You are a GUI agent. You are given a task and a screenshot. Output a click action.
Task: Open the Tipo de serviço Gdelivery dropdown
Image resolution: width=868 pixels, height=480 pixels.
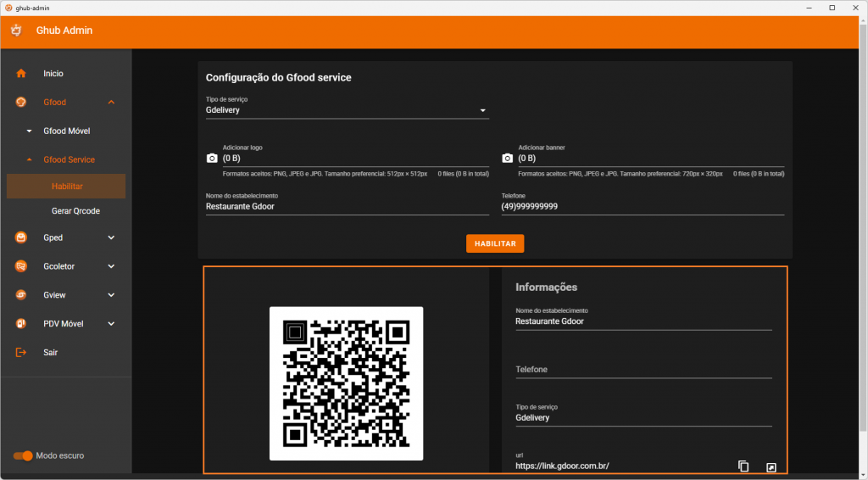pyautogui.click(x=347, y=110)
